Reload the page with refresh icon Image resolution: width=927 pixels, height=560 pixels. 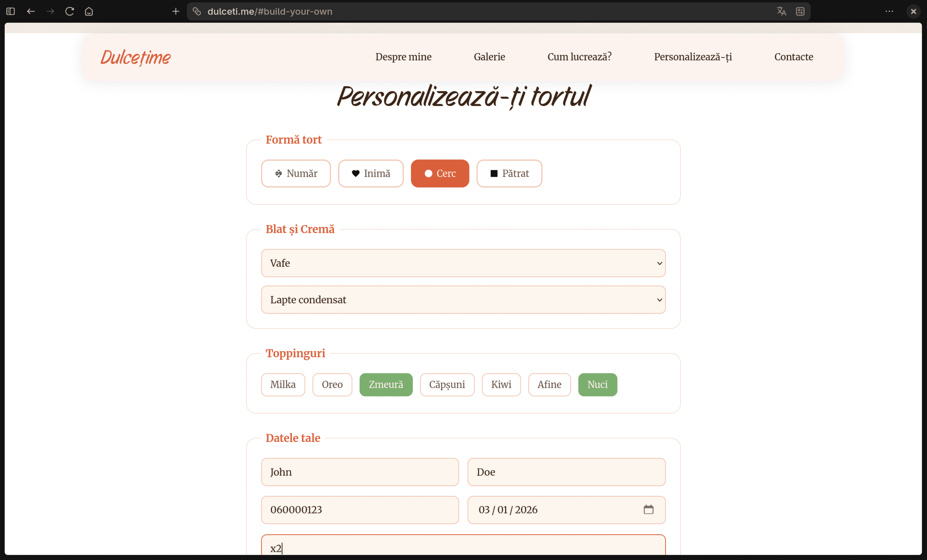[70, 11]
